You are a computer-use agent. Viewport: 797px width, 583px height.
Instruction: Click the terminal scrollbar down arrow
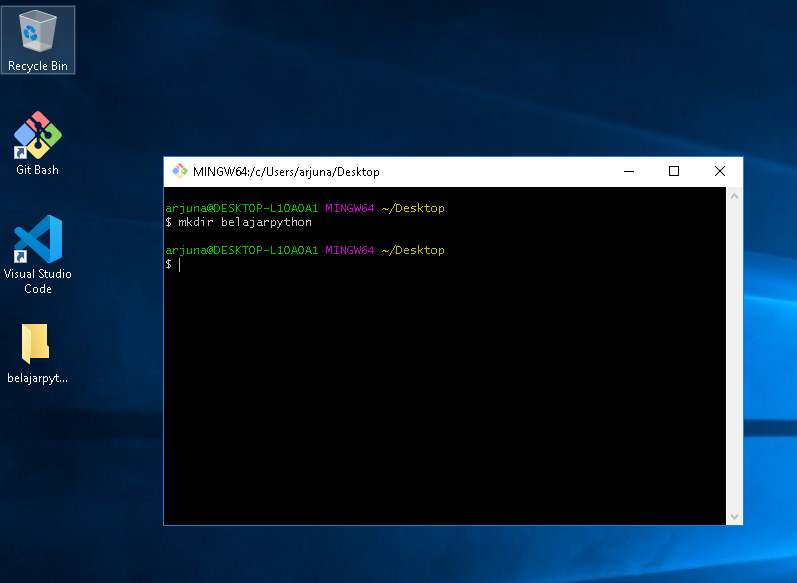click(734, 516)
